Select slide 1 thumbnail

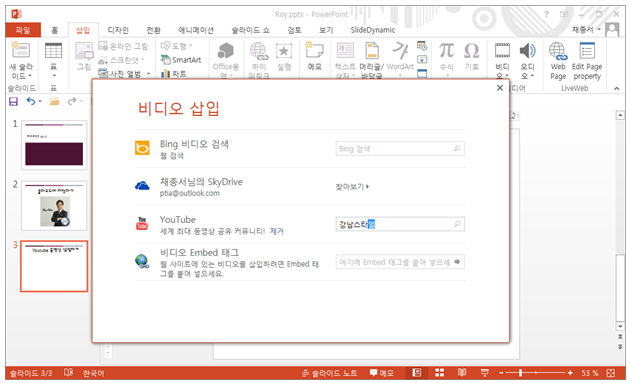54,145
